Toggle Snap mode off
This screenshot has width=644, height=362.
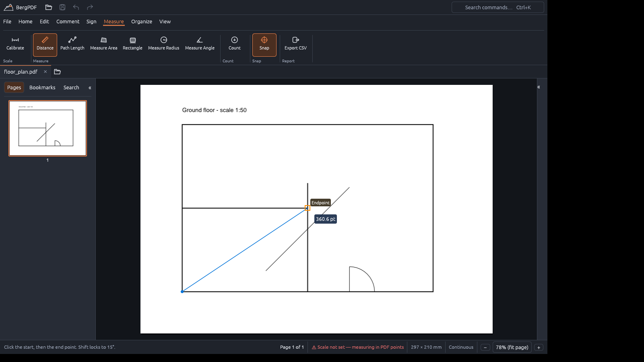(264, 45)
